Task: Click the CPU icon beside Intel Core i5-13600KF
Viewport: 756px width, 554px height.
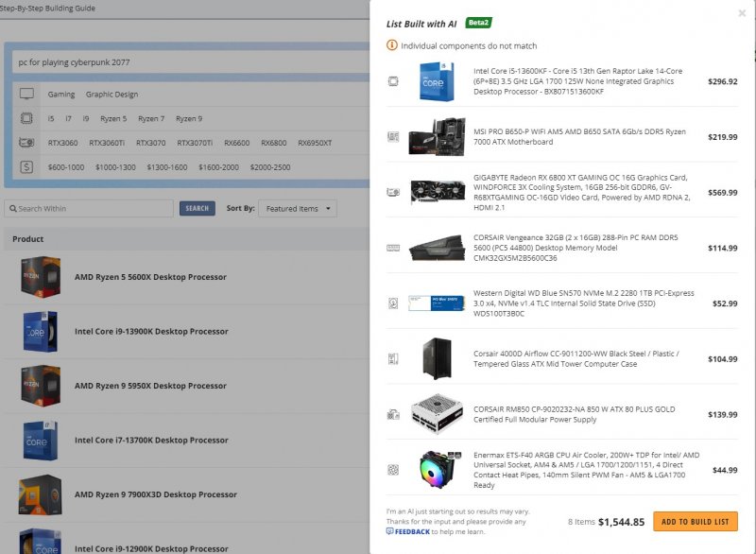Action: click(x=393, y=82)
